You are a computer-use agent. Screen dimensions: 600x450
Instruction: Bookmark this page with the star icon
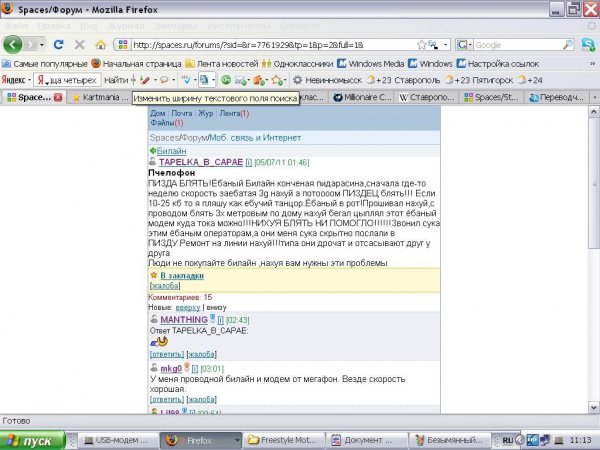[x=421, y=45]
